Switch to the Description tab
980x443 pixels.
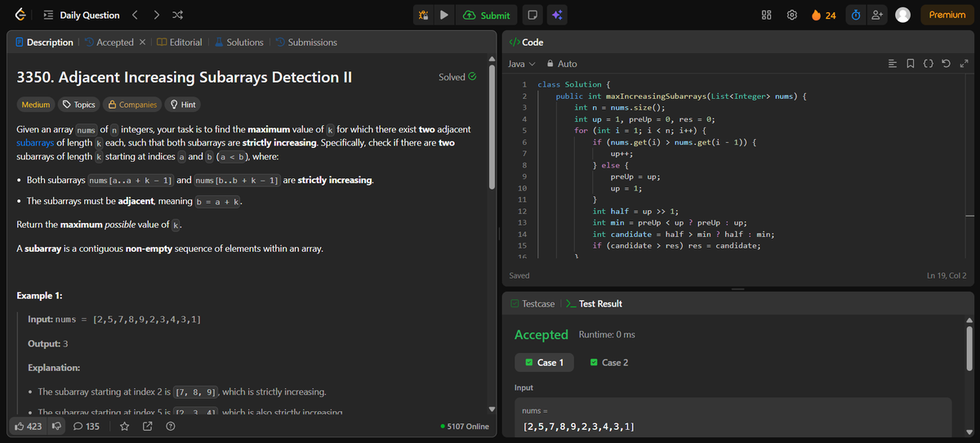click(x=42, y=42)
